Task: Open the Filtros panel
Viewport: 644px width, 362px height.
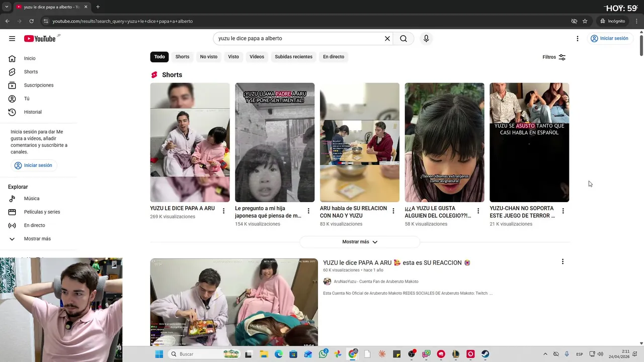Action: click(x=554, y=57)
